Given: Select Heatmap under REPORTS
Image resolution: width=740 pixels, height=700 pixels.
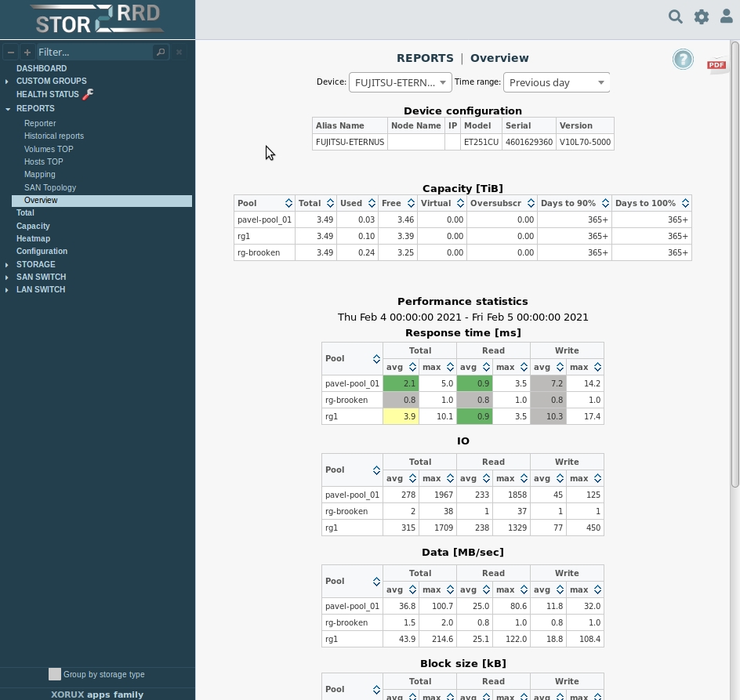Looking at the screenshot, I should [33, 238].
